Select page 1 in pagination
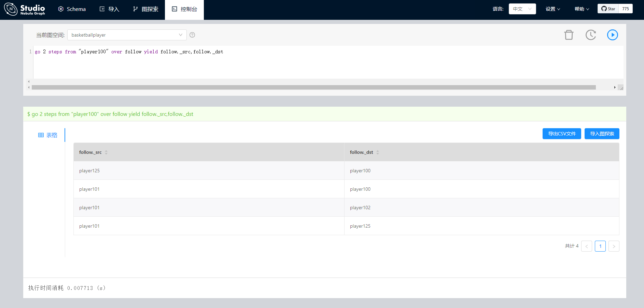 tap(600, 246)
